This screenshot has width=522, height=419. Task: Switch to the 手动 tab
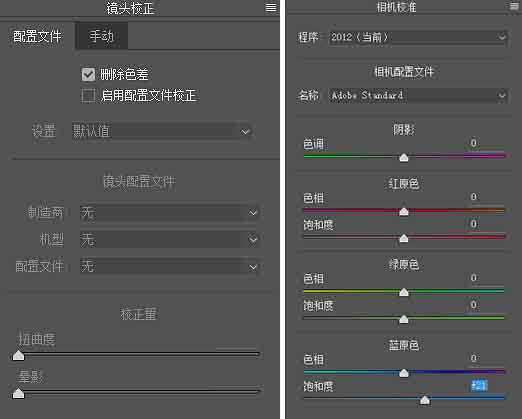[101, 36]
